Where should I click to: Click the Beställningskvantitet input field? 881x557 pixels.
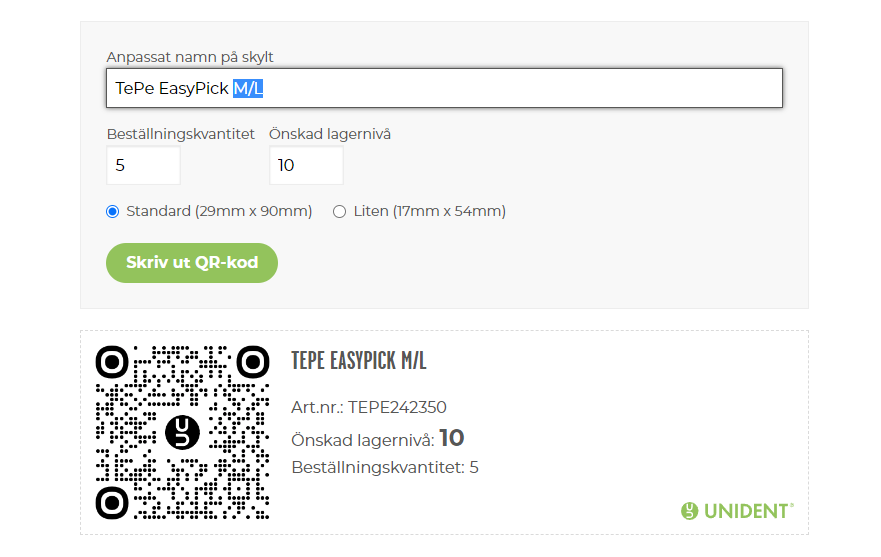pos(143,165)
